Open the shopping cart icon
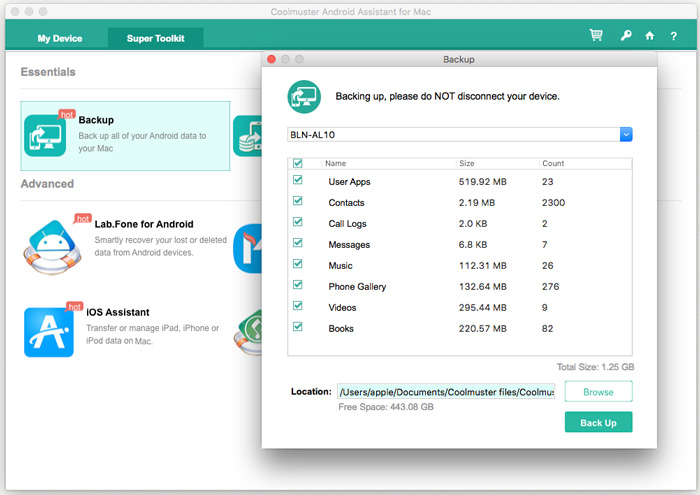The height and width of the screenshot is (495, 700). [596, 35]
